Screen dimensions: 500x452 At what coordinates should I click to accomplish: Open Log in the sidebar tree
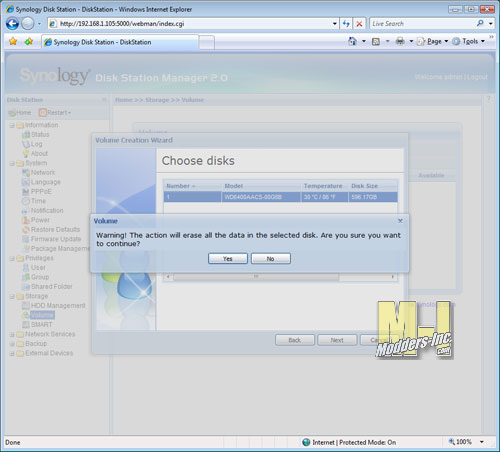32,144
